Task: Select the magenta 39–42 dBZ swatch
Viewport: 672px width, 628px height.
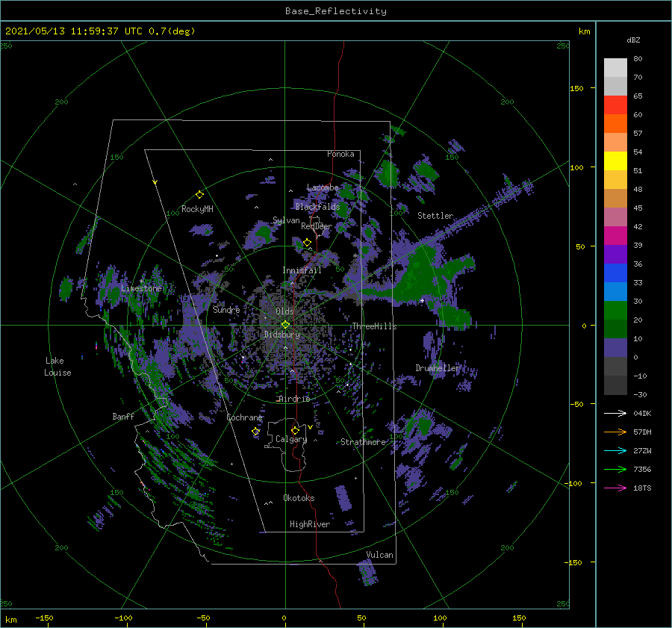Action: click(615, 236)
